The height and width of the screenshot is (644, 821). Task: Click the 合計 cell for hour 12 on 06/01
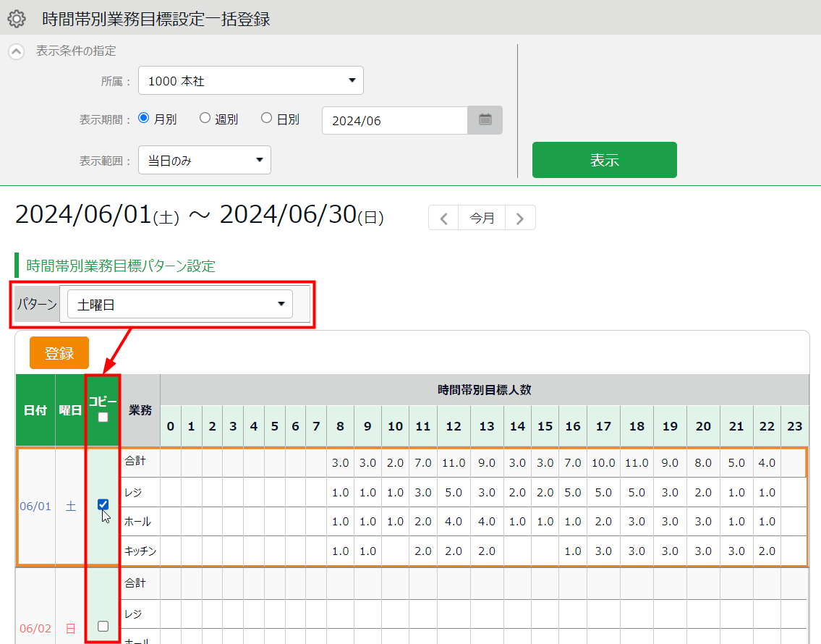tap(454, 463)
